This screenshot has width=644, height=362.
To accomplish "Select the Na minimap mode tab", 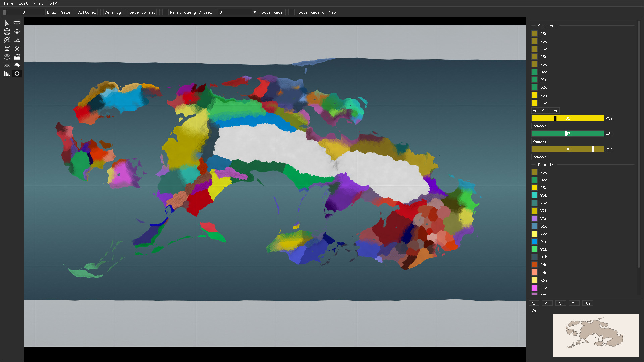I will (x=534, y=304).
